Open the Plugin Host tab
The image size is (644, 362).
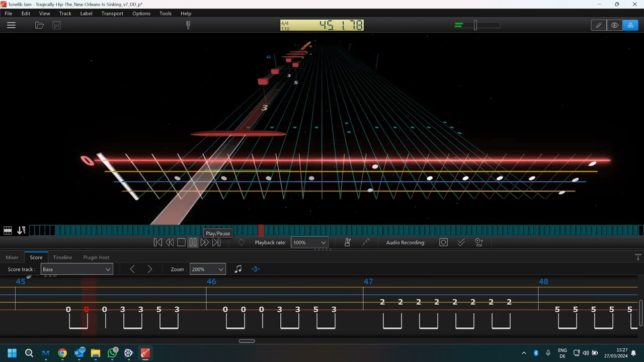[x=96, y=257]
